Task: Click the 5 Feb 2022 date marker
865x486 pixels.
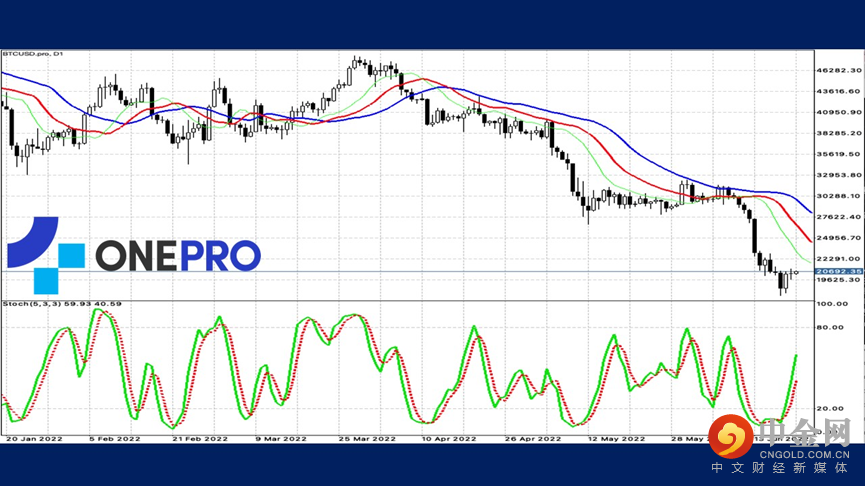Action: [113, 438]
